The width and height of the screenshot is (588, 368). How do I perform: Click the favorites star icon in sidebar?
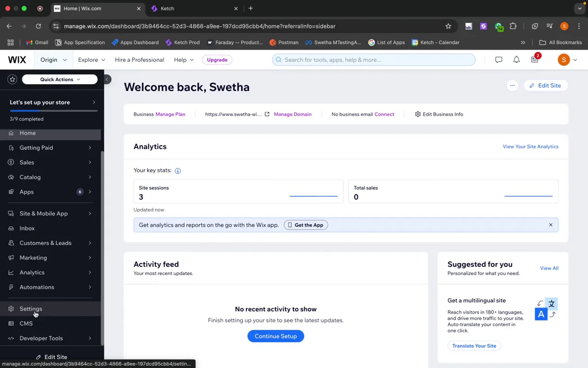pyautogui.click(x=12, y=79)
